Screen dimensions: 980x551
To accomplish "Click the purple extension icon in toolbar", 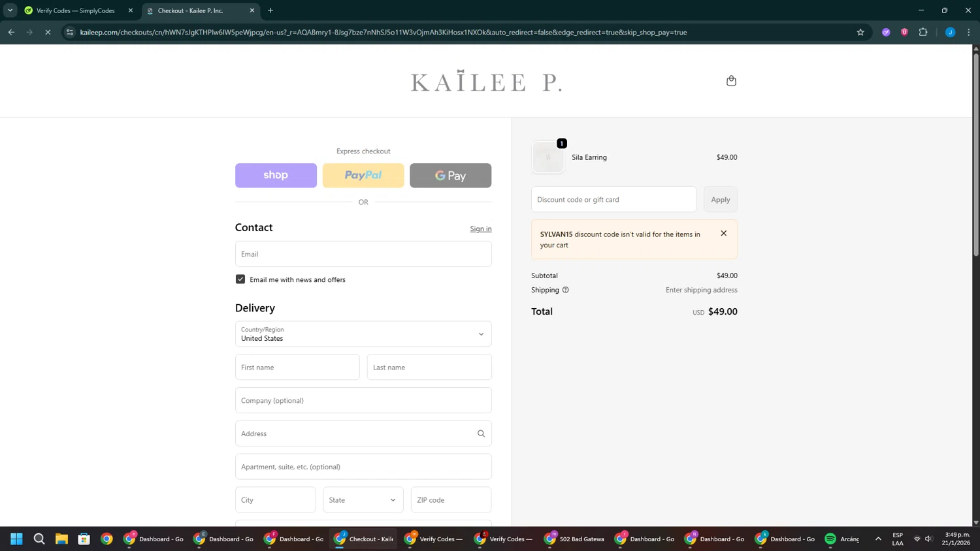I will click(886, 32).
